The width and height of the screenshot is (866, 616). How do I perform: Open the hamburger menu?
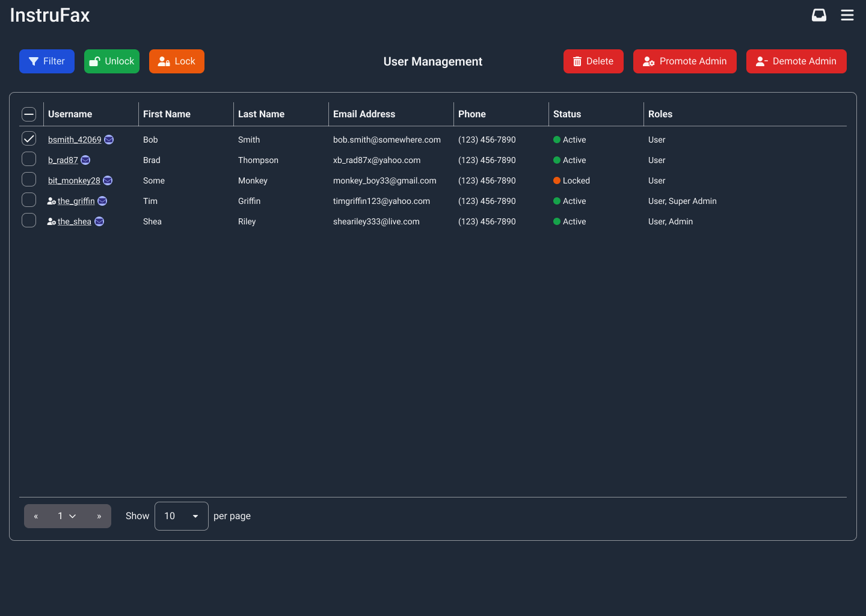coord(847,15)
